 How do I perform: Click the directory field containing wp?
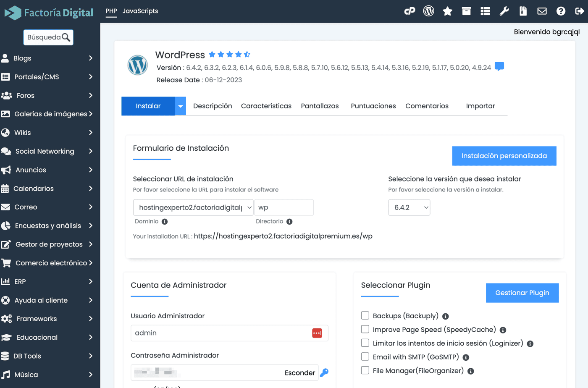pyautogui.click(x=284, y=207)
